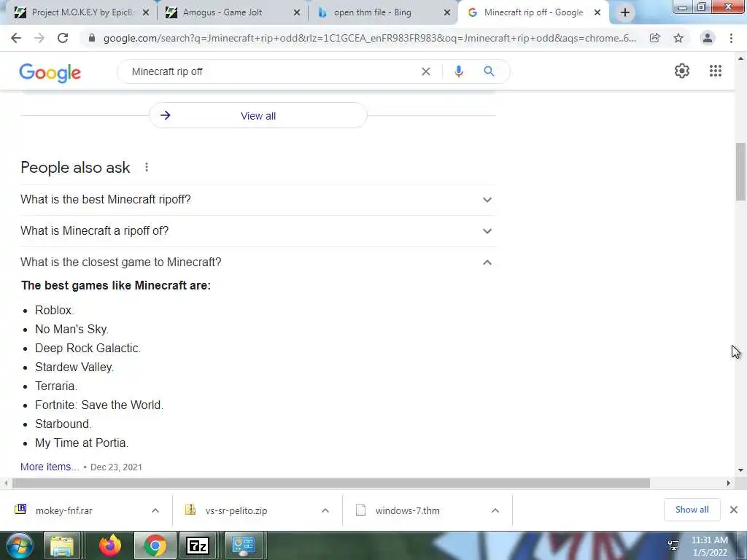Image resolution: width=747 pixels, height=560 pixels.
Task: Select 'Fortnite: Save the World.' list item
Action: pyautogui.click(x=99, y=405)
